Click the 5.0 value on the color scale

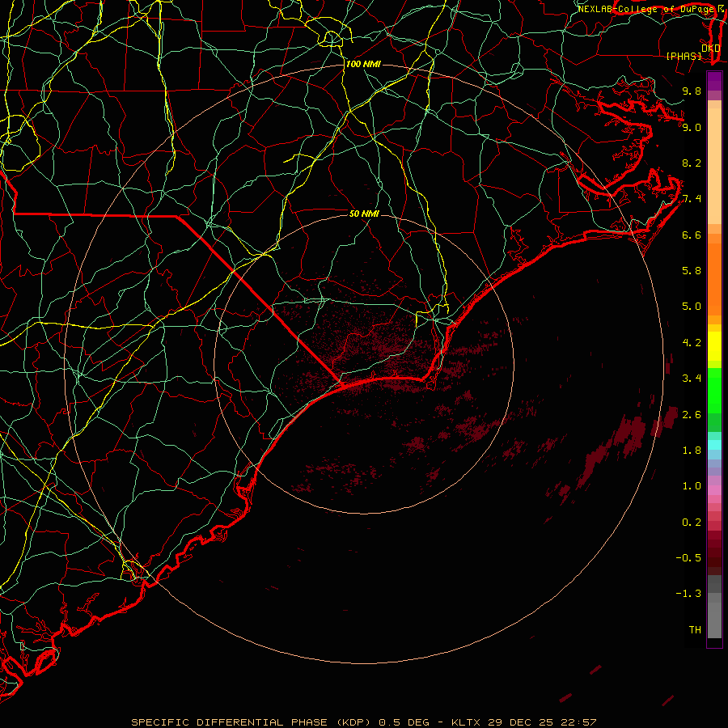692,307
